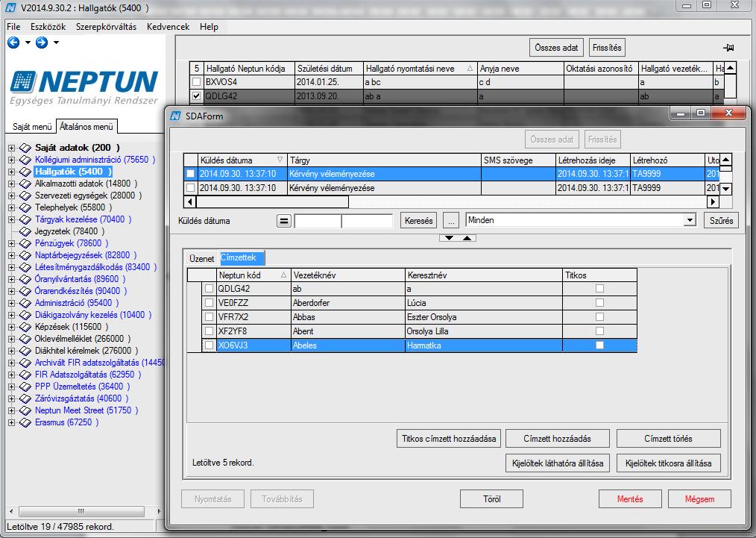The image size is (756, 538).
Task: Switch to the Üzenet tab
Action: (201, 259)
